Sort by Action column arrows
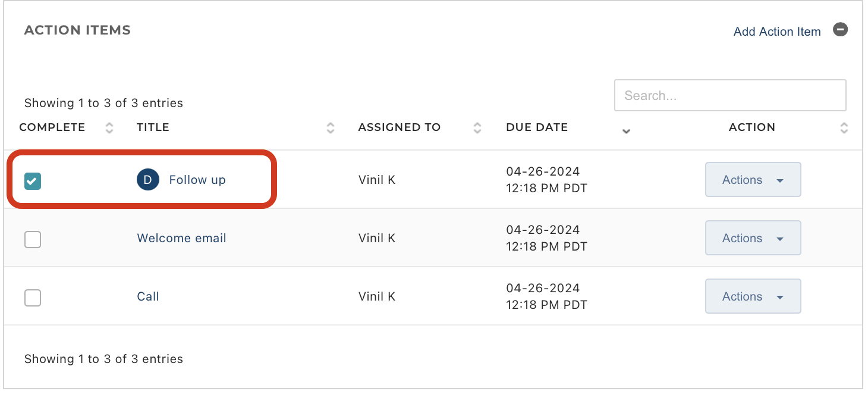 coord(844,127)
